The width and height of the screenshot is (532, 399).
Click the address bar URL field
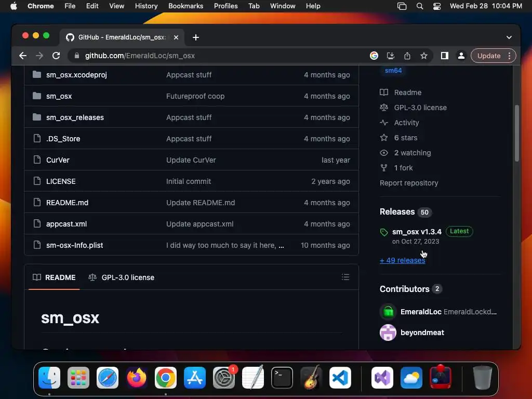click(x=217, y=56)
